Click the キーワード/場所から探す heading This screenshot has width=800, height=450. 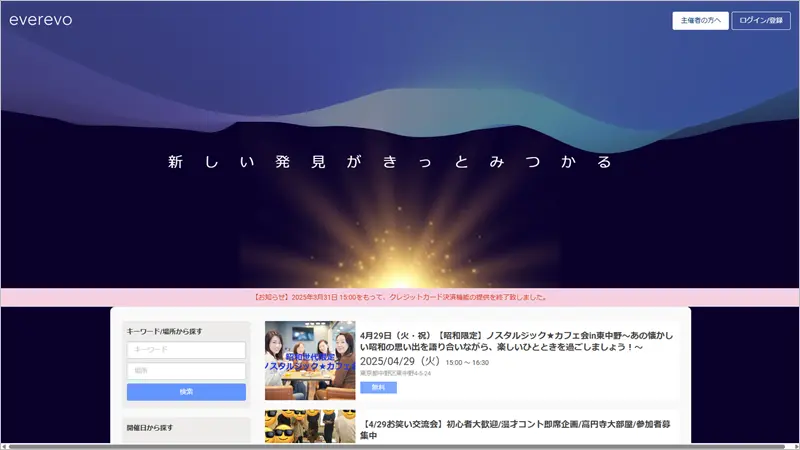(x=165, y=330)
